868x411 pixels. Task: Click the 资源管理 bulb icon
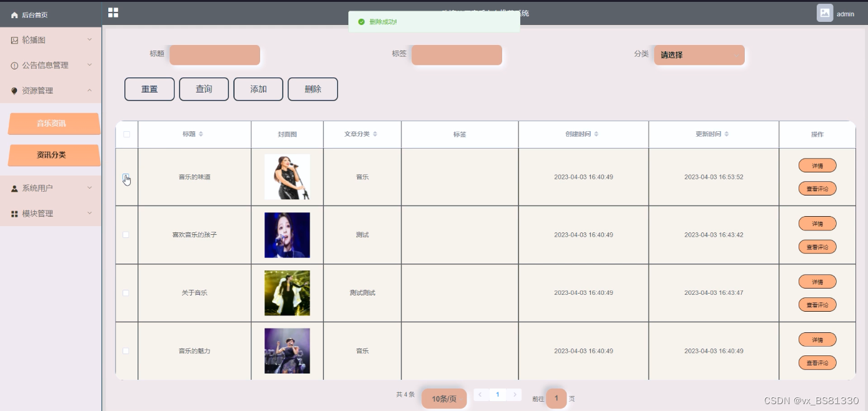tap(14, 91)
